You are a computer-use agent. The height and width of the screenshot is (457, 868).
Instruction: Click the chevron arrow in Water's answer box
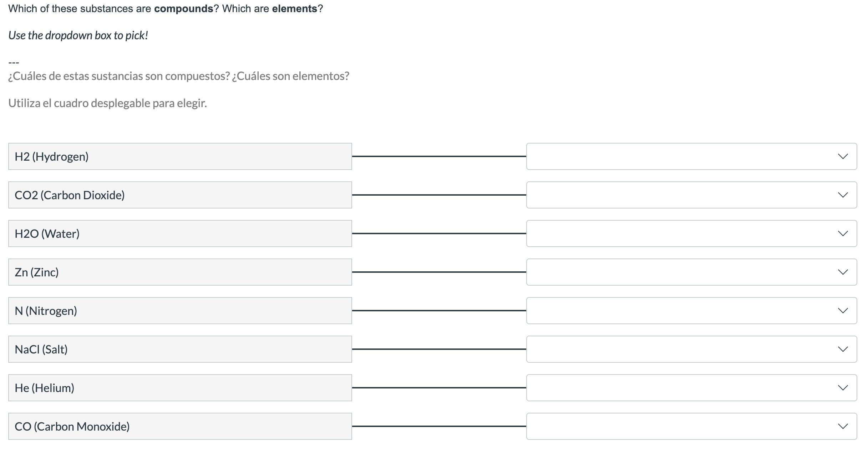click(x=843, y=233)
